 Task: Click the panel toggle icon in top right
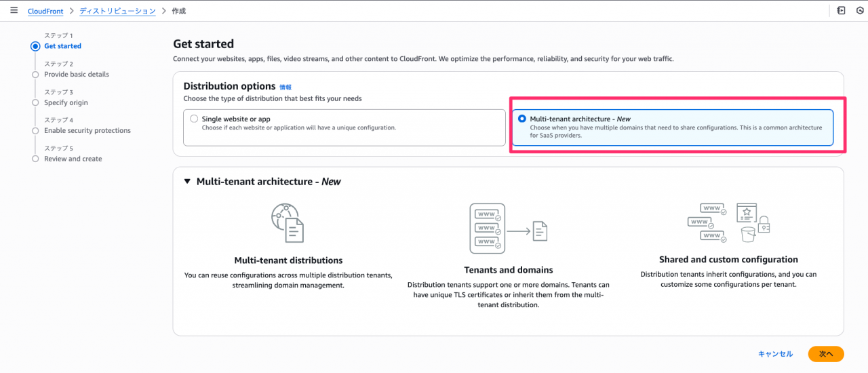841,11
